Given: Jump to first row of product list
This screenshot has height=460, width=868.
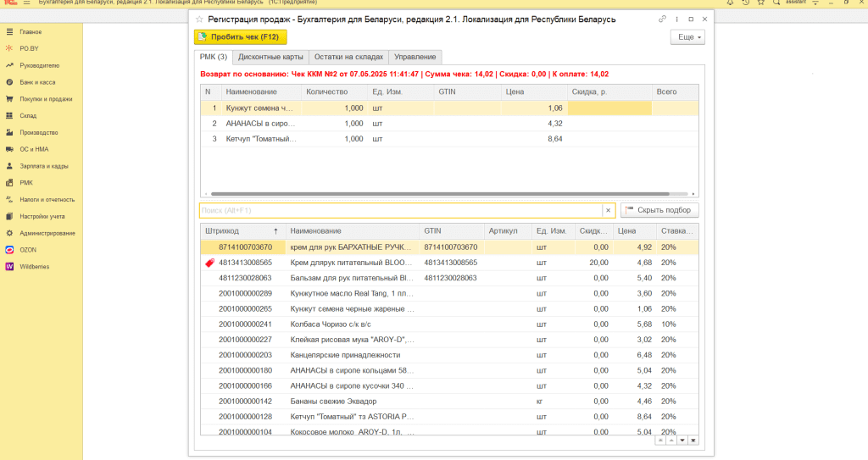Looking at the screenshot, I should [x=659, y=441].
